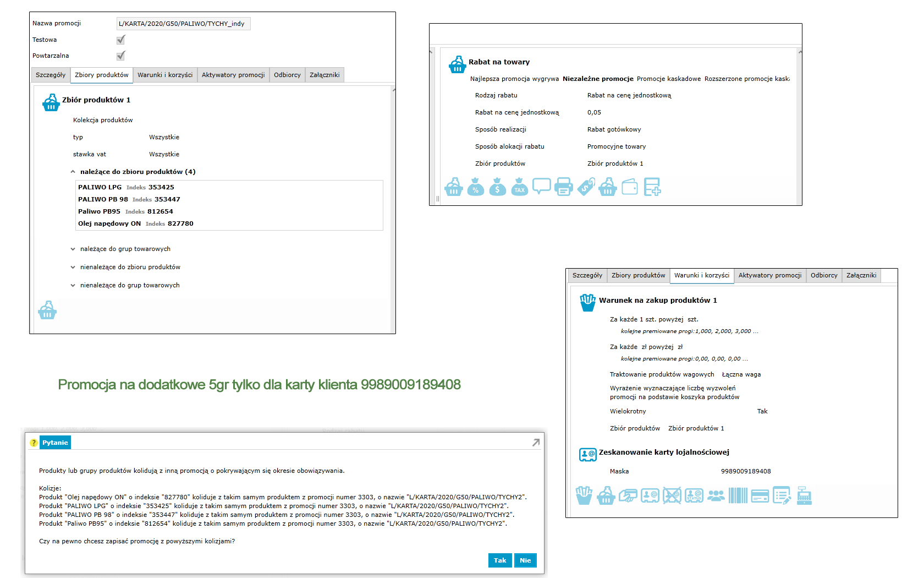Viewport: 924px width, 578px height.
Task: Open Załączniki tab in the Warunek na zakup window
Action: (x=861, y=275)
